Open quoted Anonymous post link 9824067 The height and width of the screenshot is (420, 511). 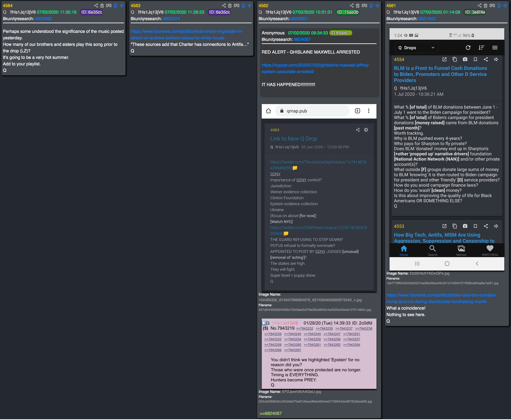point(302,39)
